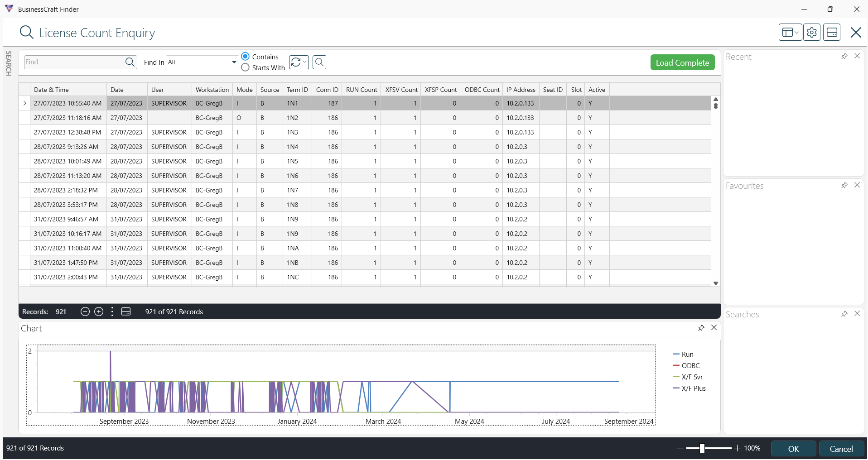Sort by Workstation column header
Screen dimensions: 868x460
[212, 90]
